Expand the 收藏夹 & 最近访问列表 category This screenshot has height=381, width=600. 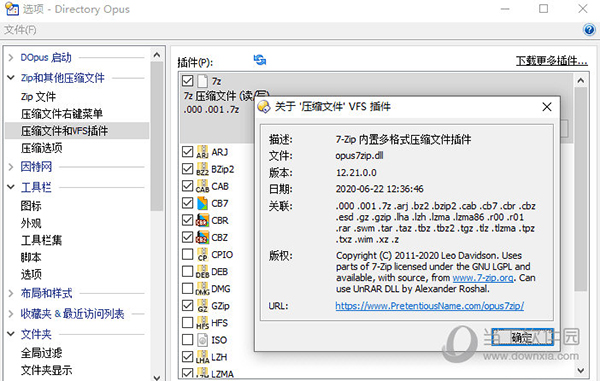click(11, 314)
